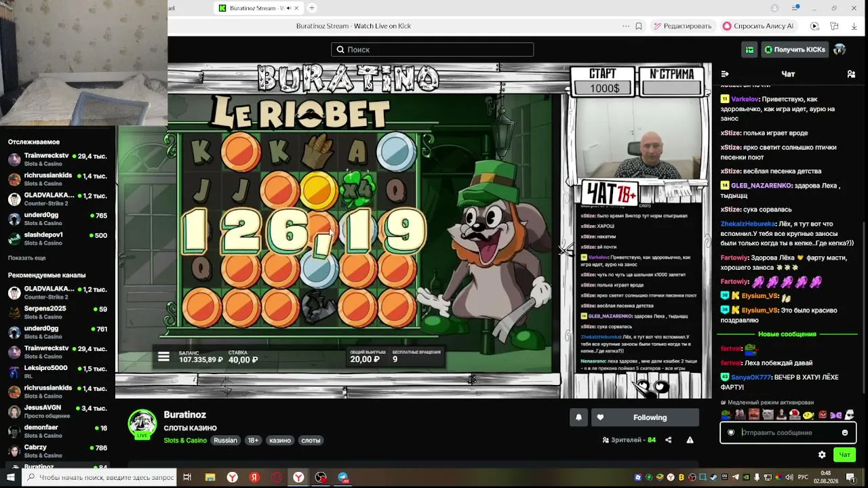Screen dimensions: 868x488
Task: Bookmark this page in the address bar
Action: [639, 26]
